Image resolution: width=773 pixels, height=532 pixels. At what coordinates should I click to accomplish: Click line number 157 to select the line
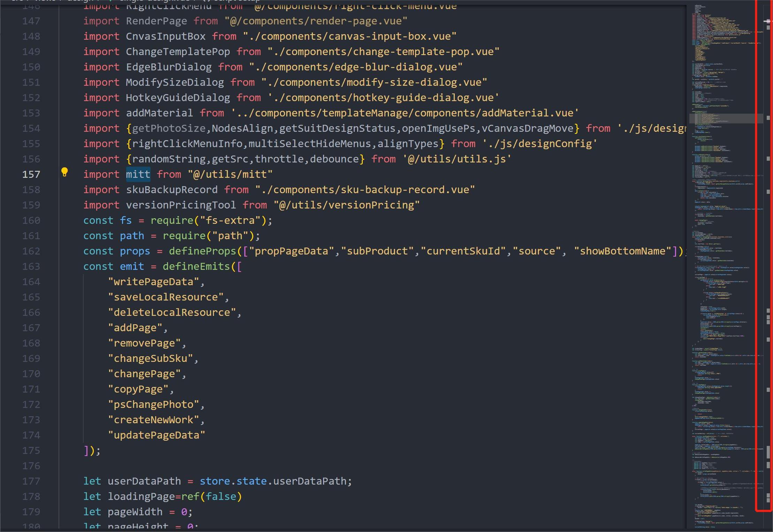[x=31, y=174]
